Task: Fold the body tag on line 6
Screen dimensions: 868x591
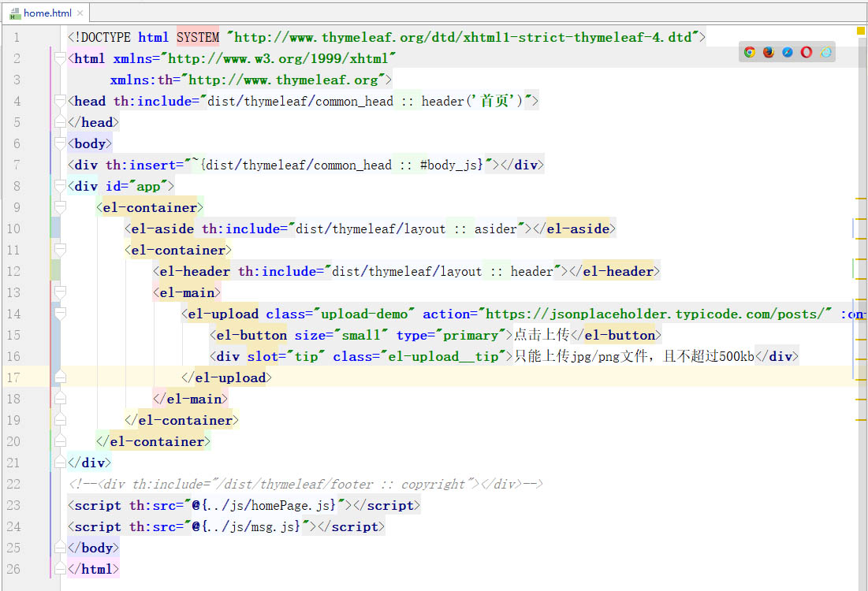Action: [60, 143]
